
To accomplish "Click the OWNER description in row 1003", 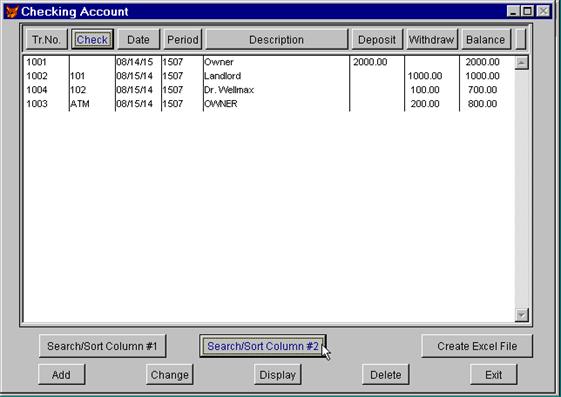I will pos(221,104).
